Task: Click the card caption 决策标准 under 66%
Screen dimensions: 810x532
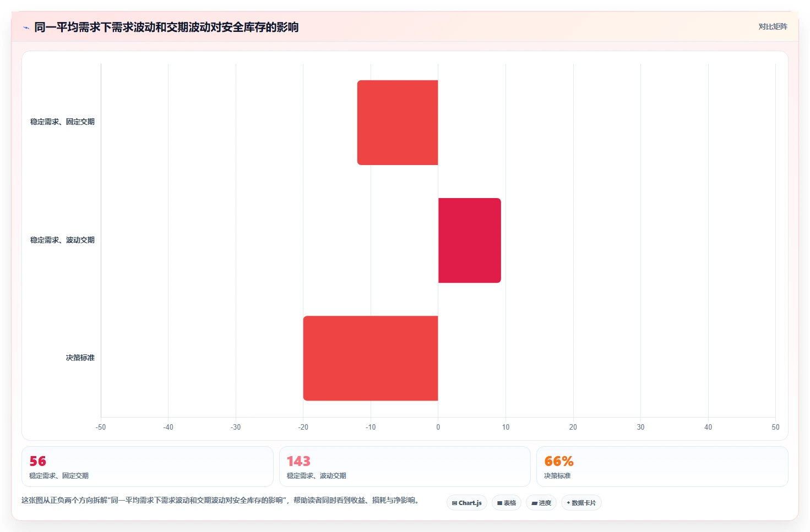Action: 557,476
